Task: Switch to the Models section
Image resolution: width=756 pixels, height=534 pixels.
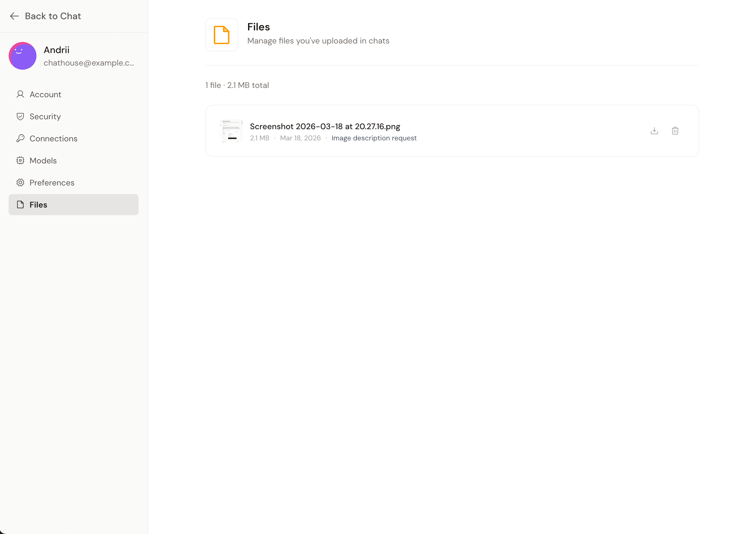Action: point(43,161)
